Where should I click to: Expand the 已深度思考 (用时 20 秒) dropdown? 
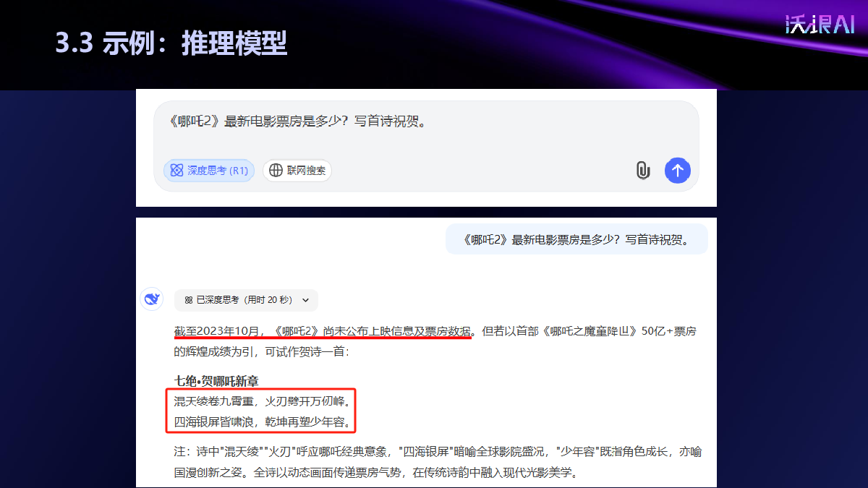246,300
